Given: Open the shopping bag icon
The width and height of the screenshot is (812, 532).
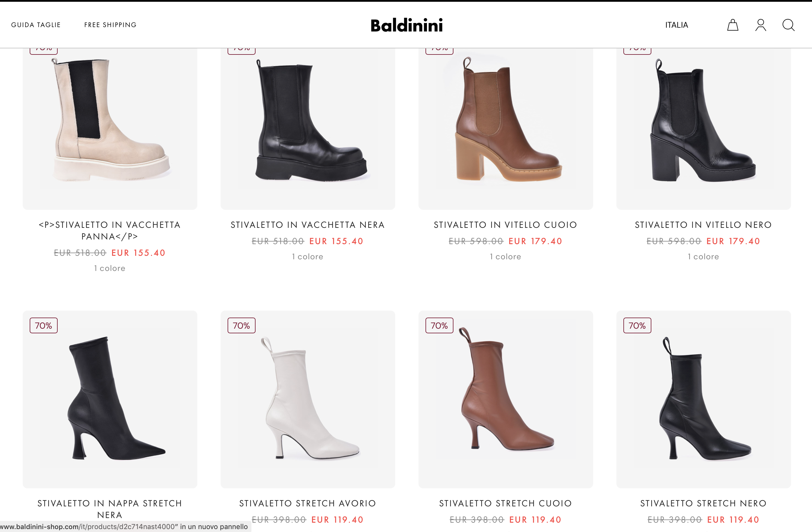Looking at the screenshot, I should (x=733, y=25).
